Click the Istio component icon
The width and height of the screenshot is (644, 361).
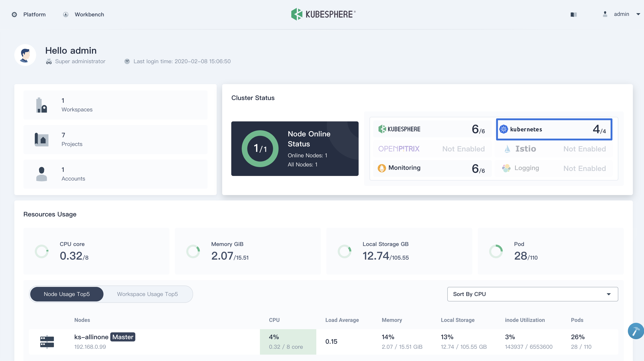pos(506,149)
